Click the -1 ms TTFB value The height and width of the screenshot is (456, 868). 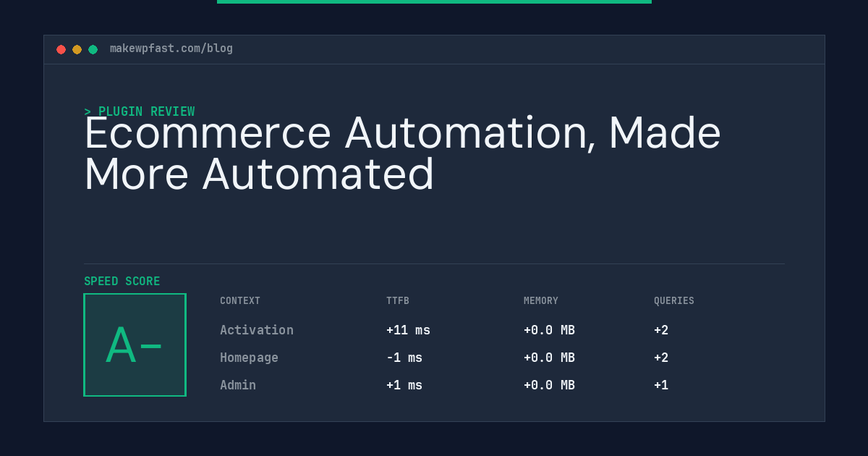click(x=404, y=358)
